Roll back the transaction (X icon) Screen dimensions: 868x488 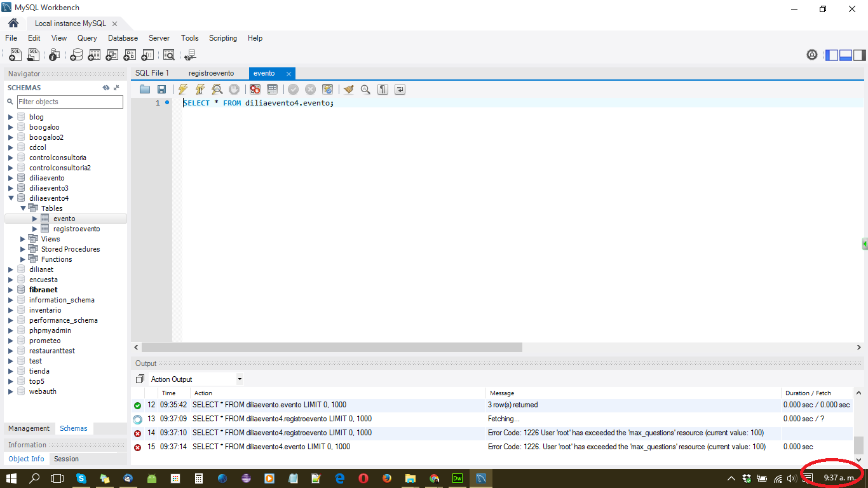310,90
